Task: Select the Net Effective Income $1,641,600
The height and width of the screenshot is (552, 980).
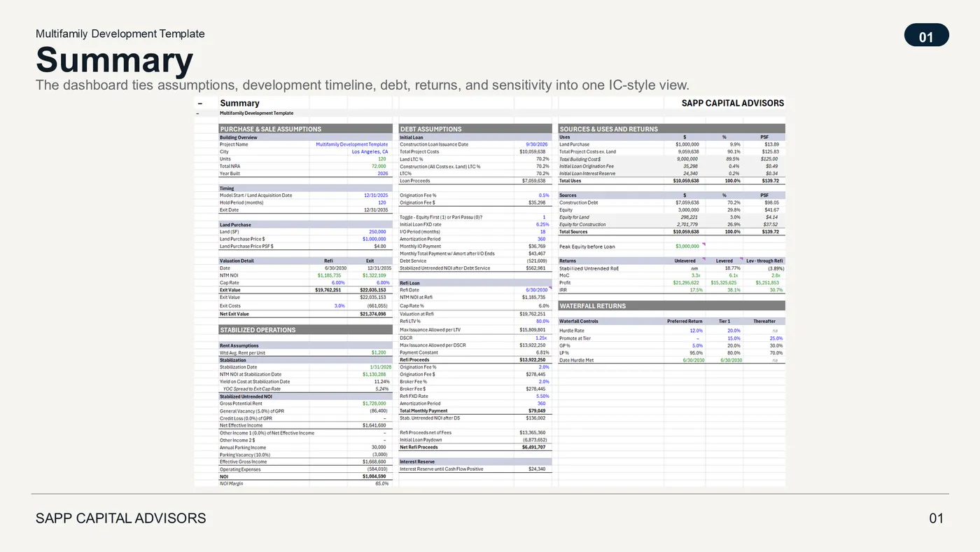Action: click(x=374, y=425)
